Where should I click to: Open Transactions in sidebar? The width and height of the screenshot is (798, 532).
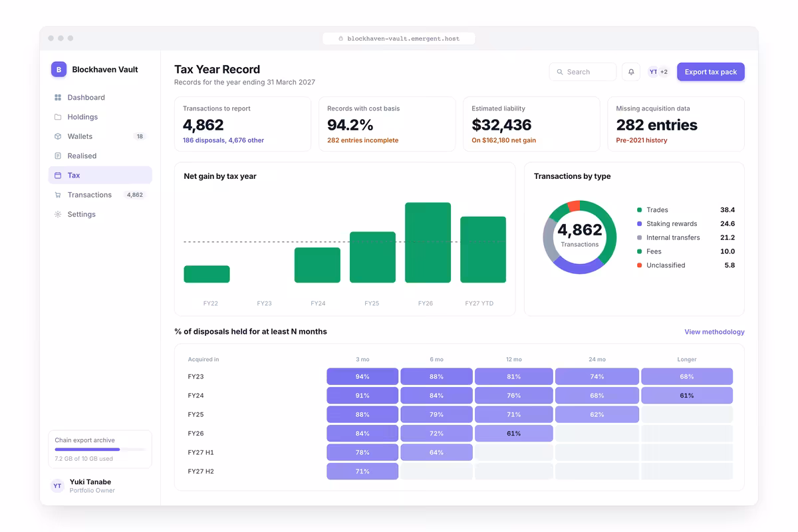[x=100, y=195]
